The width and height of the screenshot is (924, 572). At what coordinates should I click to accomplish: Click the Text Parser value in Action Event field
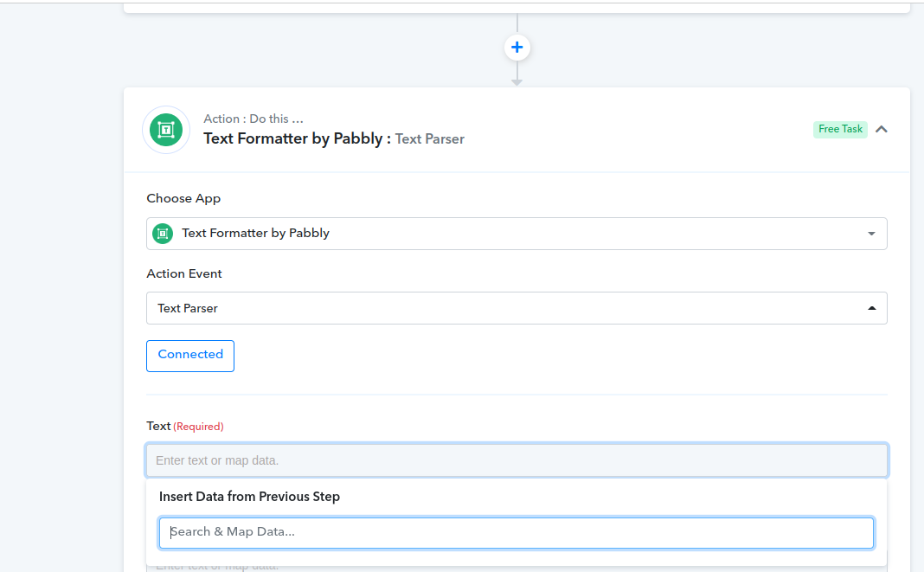188,308
